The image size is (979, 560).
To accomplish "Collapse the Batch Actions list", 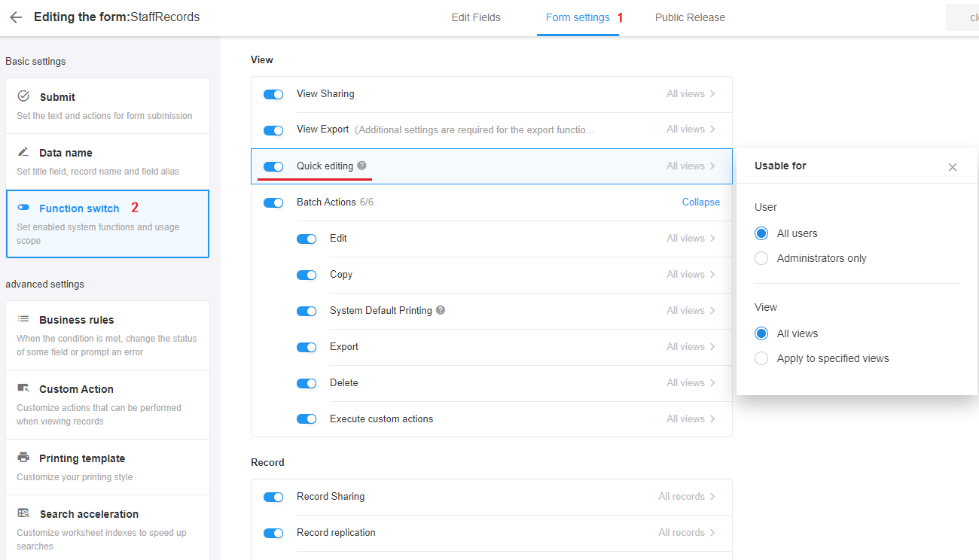I will [x=700, y=202].
